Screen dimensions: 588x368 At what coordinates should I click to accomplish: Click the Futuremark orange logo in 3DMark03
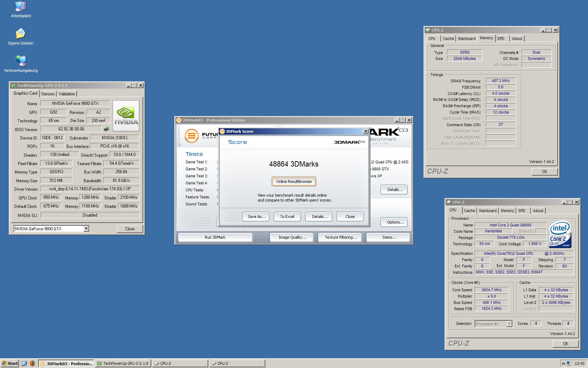pos(191,136)
